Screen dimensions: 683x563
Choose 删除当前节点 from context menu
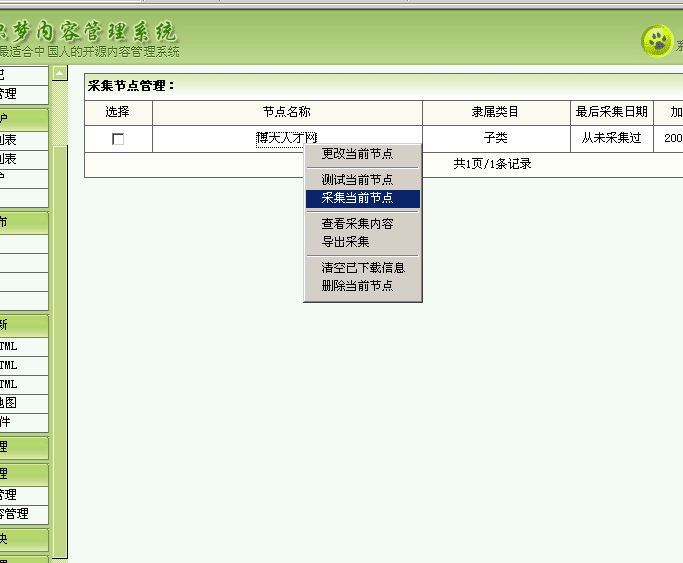click(357, 286)
